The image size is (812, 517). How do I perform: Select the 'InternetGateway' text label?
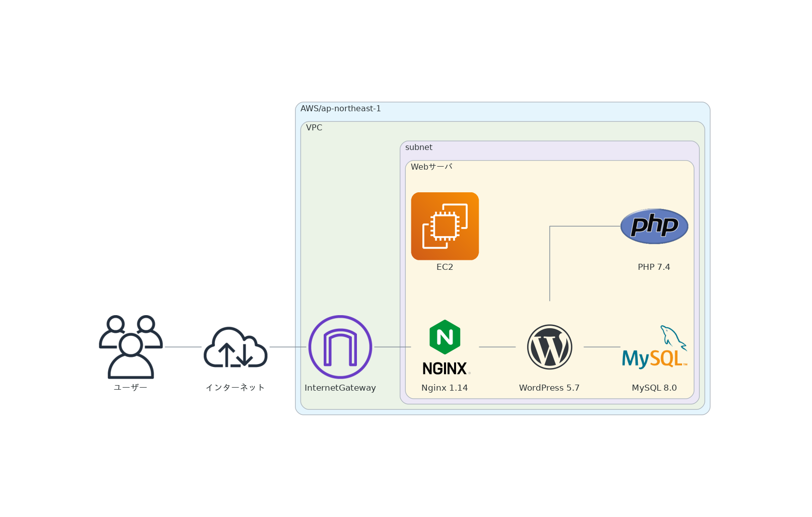click(340, 388)
